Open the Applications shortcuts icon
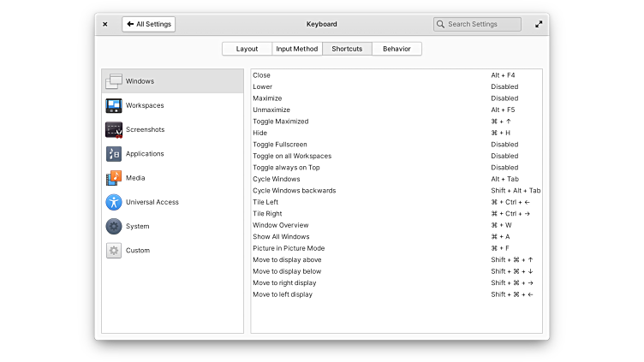644x362 pixels. coord(114,154)
